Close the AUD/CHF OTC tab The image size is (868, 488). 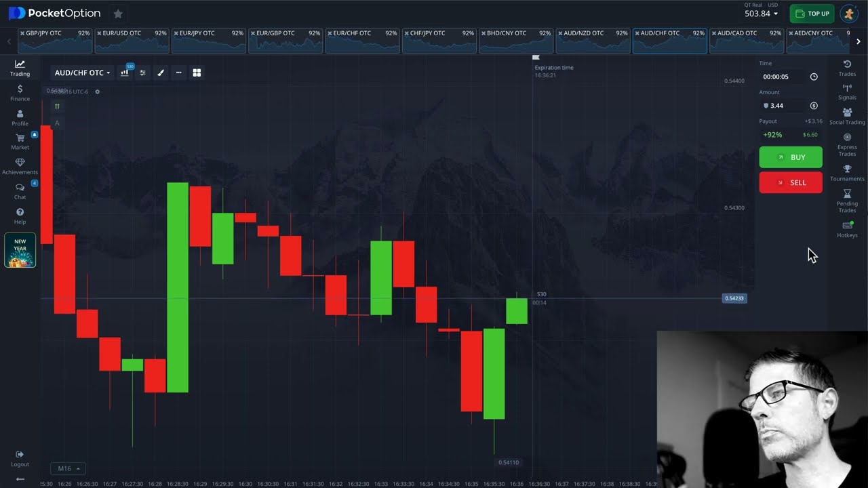pos(637,33)
